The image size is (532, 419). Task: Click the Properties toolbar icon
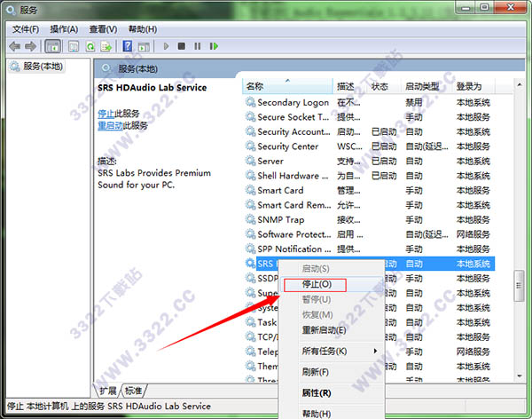pos(74,46)
